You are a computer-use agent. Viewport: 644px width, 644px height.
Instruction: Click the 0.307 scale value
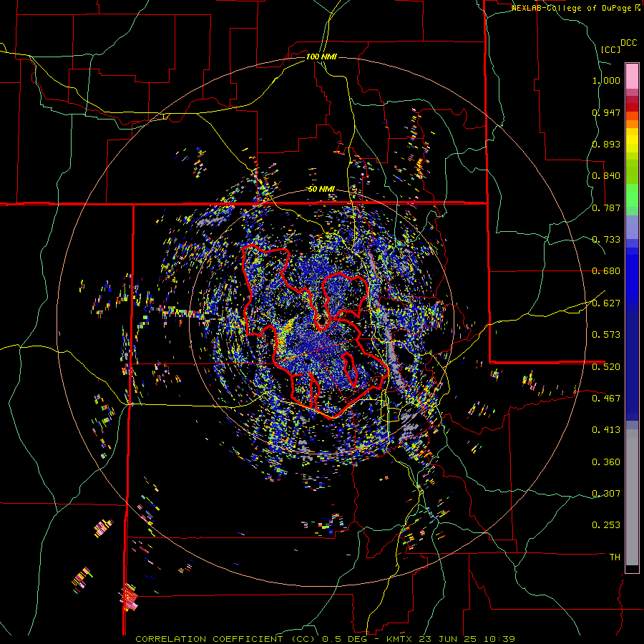606,494
